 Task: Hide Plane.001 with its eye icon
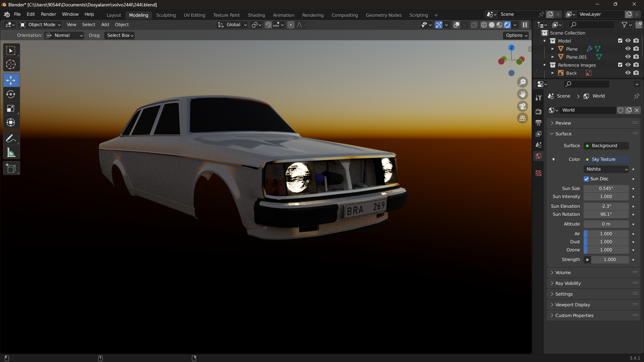[x=628, y=57]
